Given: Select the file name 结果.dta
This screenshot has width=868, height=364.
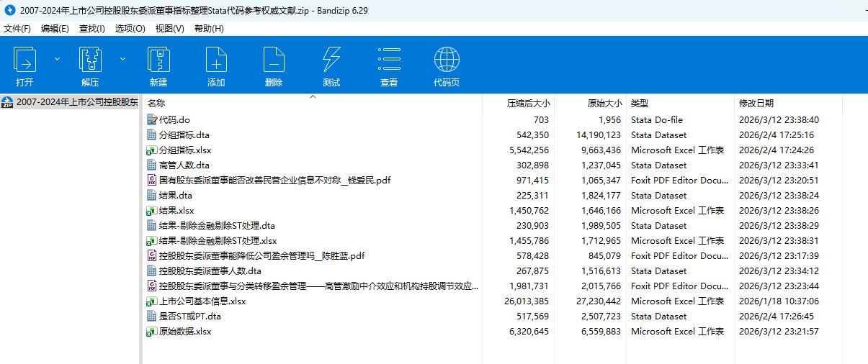Looking at the screenshot, I should [176, 196].
